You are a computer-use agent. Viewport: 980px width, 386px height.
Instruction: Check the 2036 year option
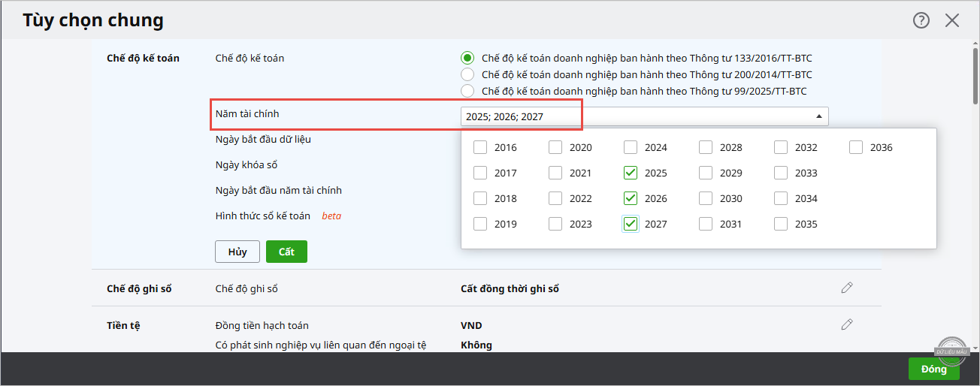(856, 147)
